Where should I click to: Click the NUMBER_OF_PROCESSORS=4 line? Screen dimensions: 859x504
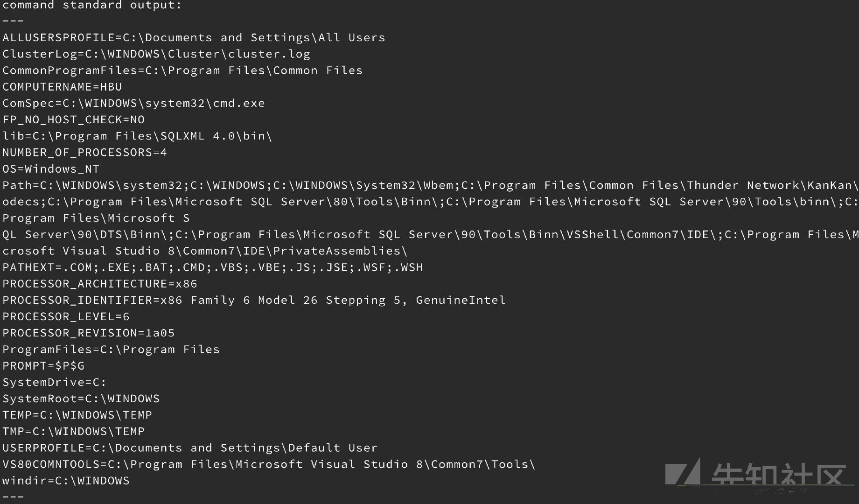click(85, 153)
